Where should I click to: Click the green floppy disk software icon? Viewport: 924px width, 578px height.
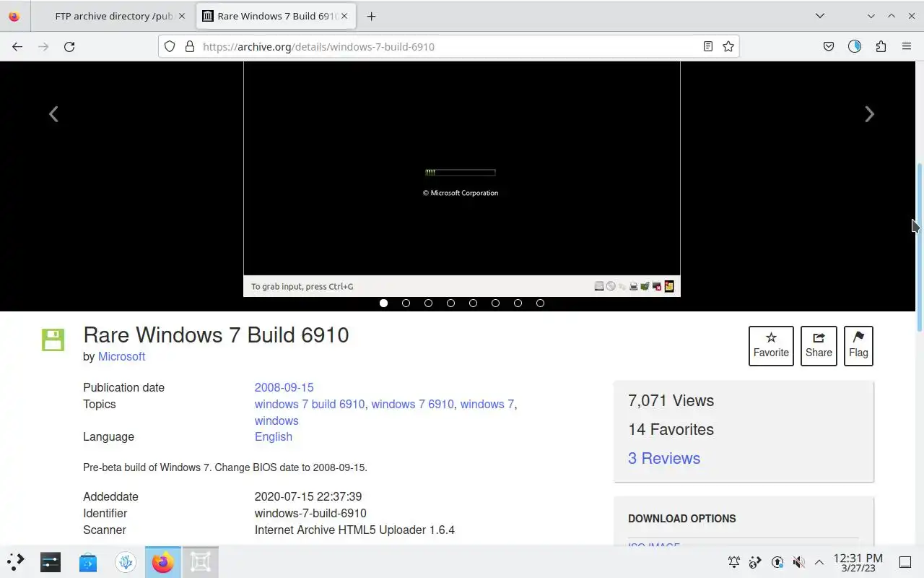click(x=53, y=340)
